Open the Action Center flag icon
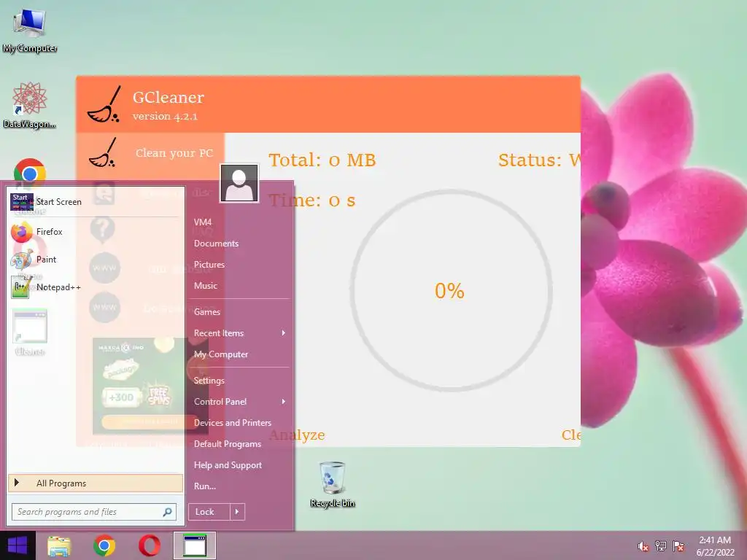The image size is (747, 560). (x=678, y=546)
